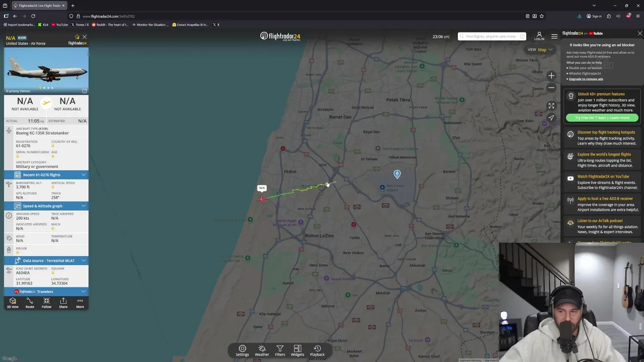
Task: Select the Flightradar24 browser tab
Action: (x=38, y=6)
